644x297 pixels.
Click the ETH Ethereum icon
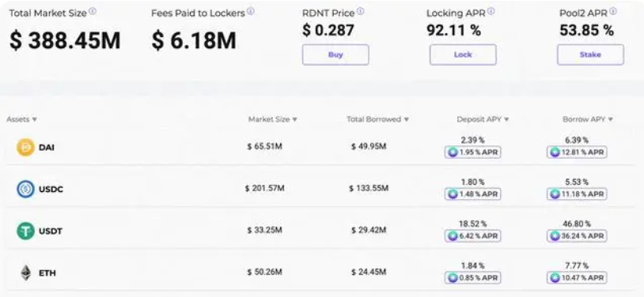click(26, 273)
